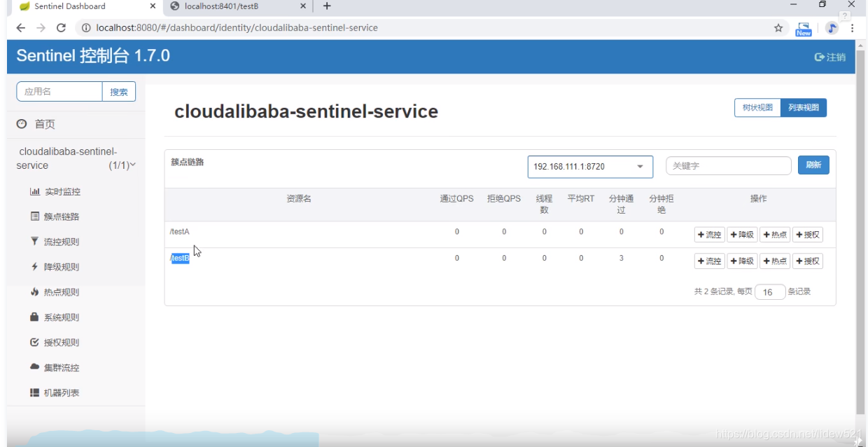Screen dimensions: 868x447
Task: Open the 集群流控 cloud icon in sidebar
Action: click(x=35, y=367)
